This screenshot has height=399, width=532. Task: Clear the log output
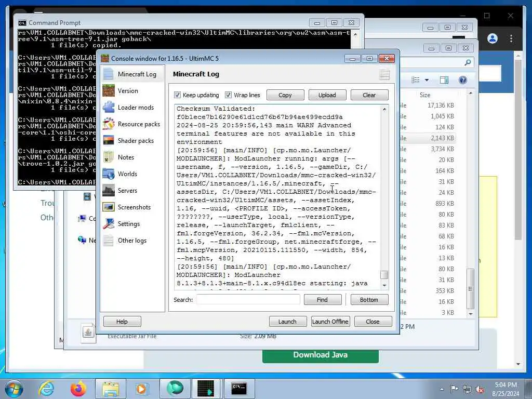coord(369,95)
